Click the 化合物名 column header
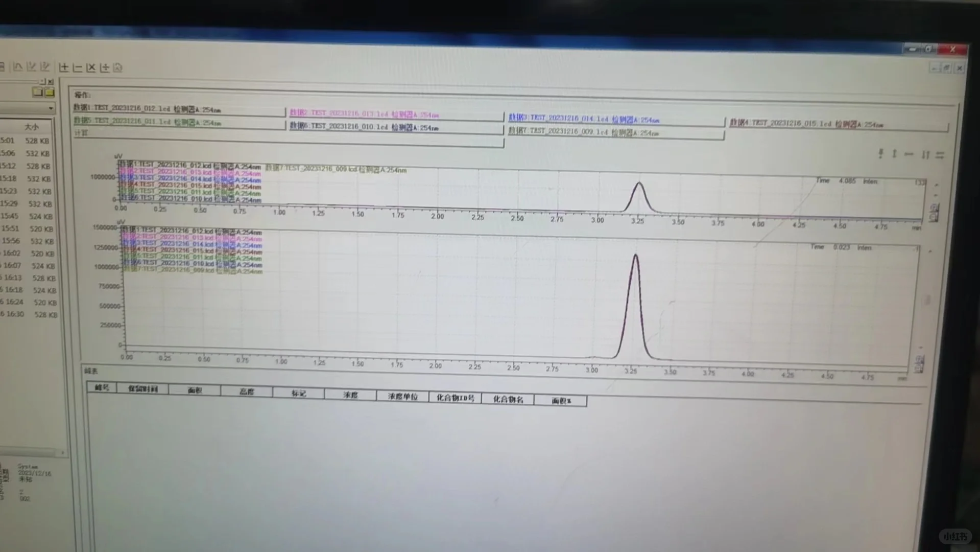The height and width of the screenshot is (552, 980). (x=508, y=399)
